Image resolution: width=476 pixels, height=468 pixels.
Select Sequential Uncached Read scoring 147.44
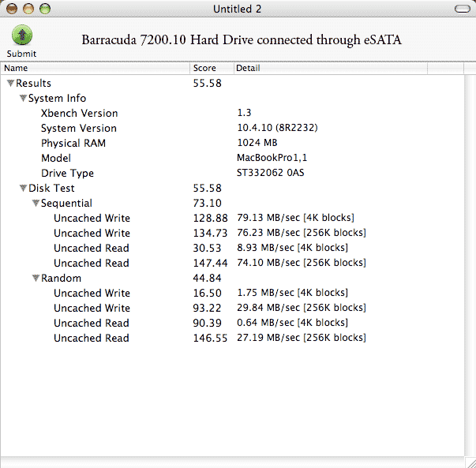pyautogui.click(x=232, y=263)
